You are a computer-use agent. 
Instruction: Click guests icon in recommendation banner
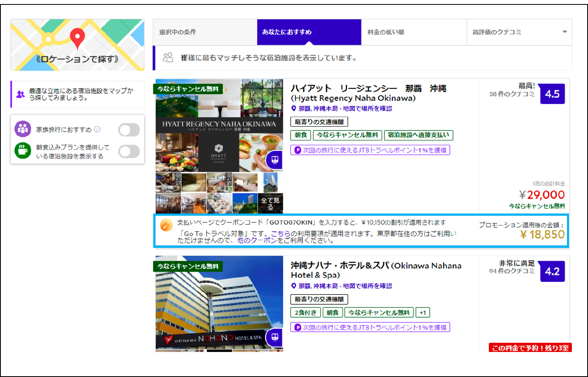point(168,58)
